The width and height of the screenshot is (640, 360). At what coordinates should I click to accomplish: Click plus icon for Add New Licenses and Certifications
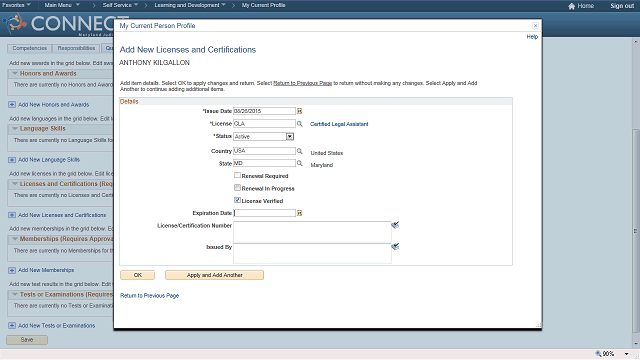click(x=12, y=215)
